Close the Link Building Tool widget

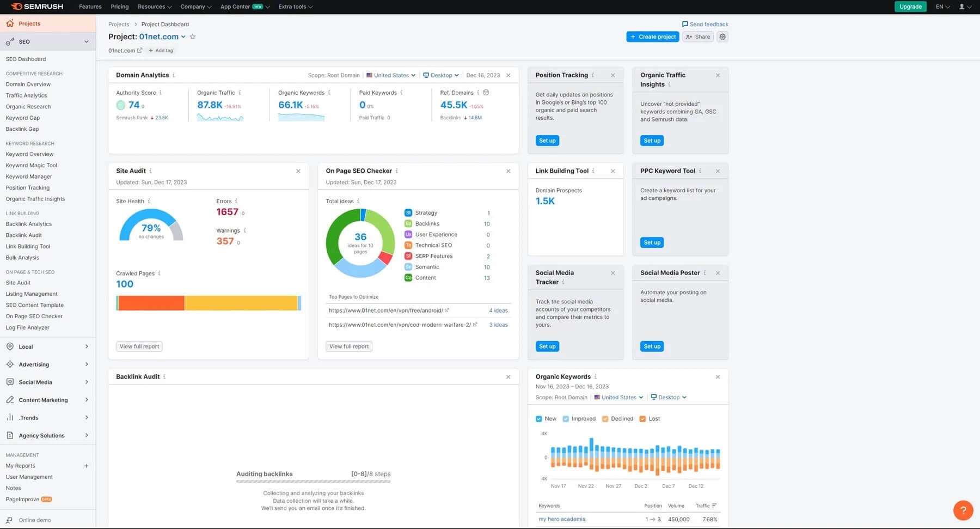(613, 171)
